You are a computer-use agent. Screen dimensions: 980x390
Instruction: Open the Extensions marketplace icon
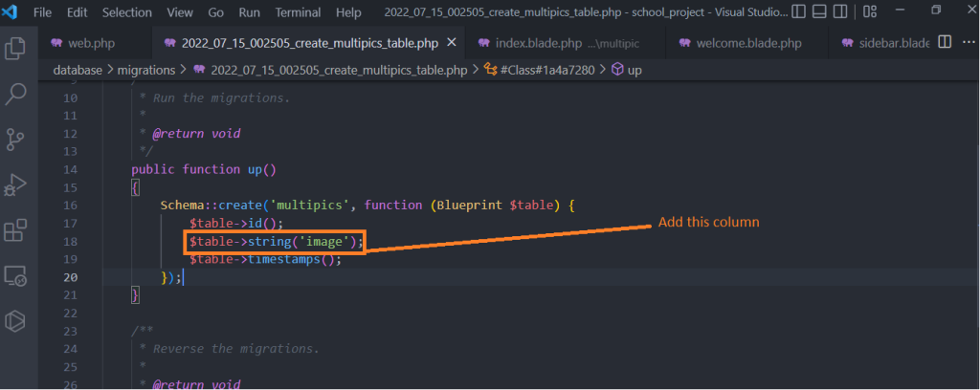coord(15,230)
